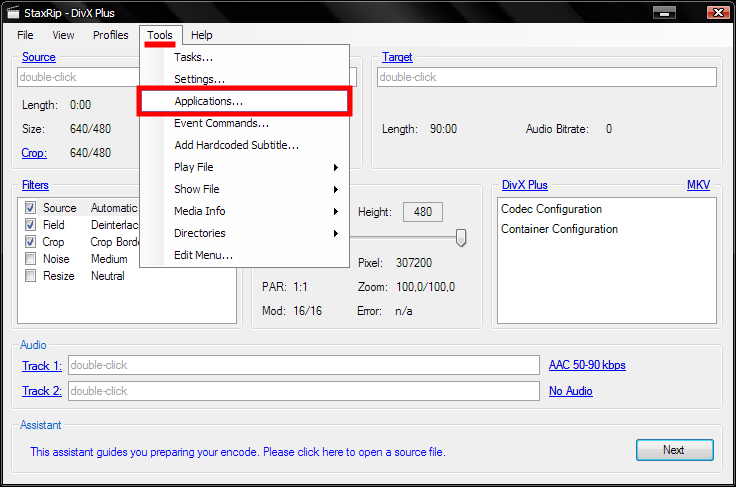736x487 pixels.
Task: Open the Filters link
Action: click(x=35, y=185)
